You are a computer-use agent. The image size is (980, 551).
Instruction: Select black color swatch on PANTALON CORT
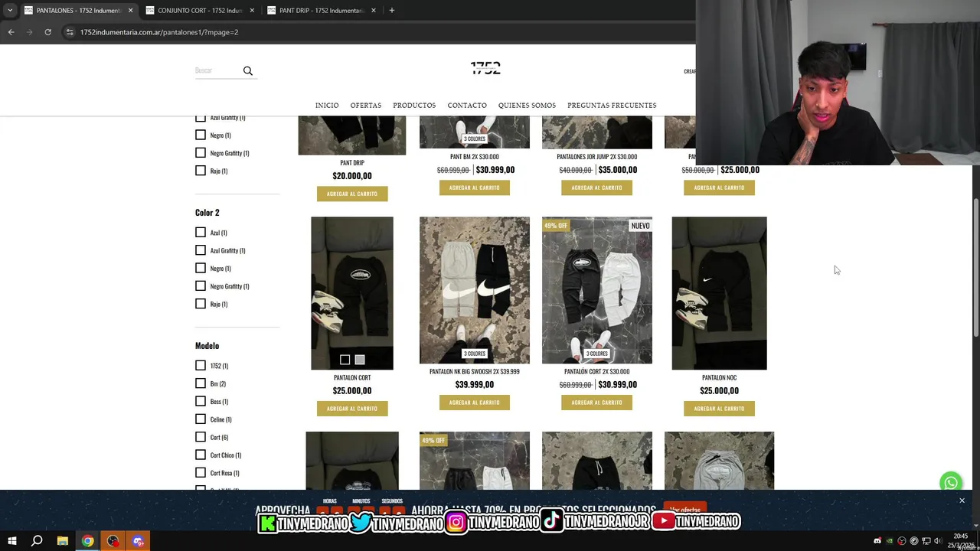(x=345, y=360)
